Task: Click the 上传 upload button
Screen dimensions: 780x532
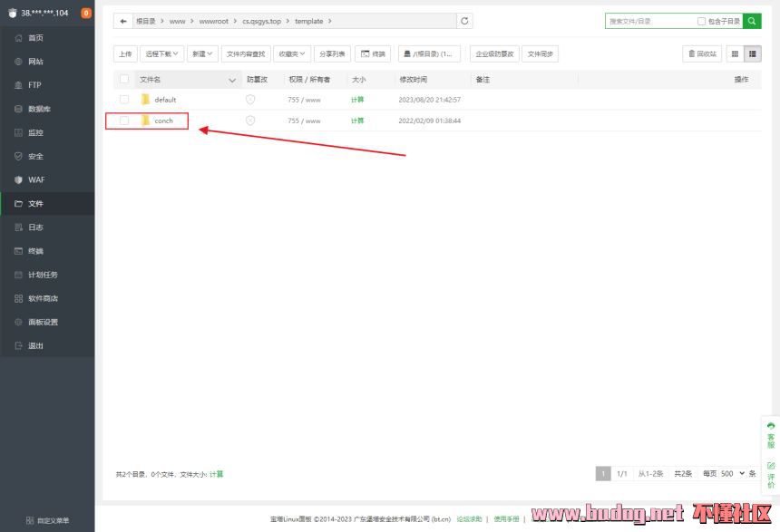Action: (x=125, y=53)
